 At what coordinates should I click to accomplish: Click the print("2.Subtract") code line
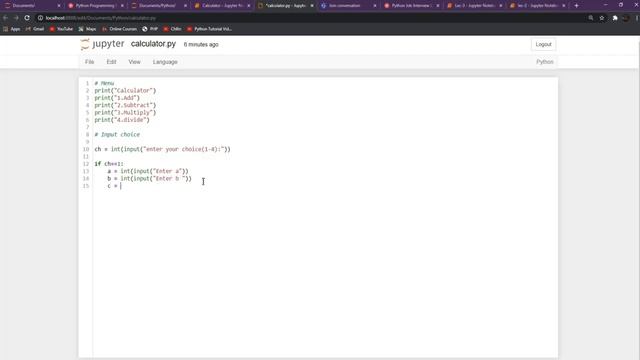pos(125,105)
